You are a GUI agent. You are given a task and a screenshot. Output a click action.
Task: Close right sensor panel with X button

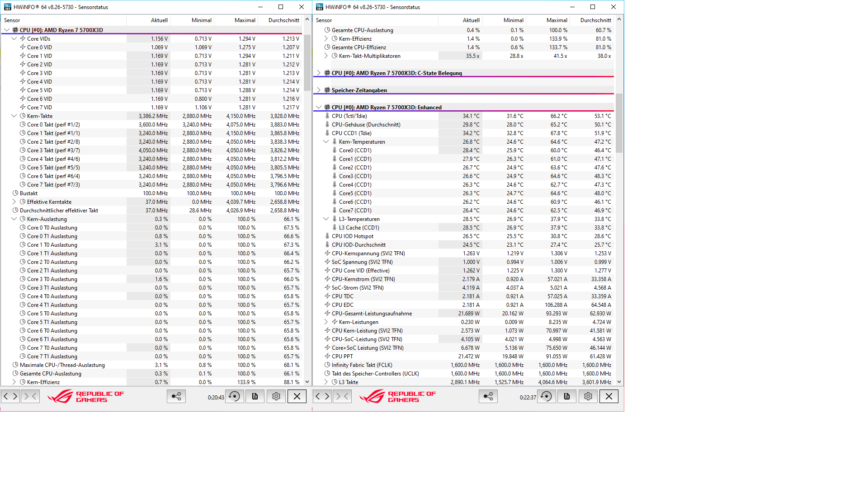[609, 396]
